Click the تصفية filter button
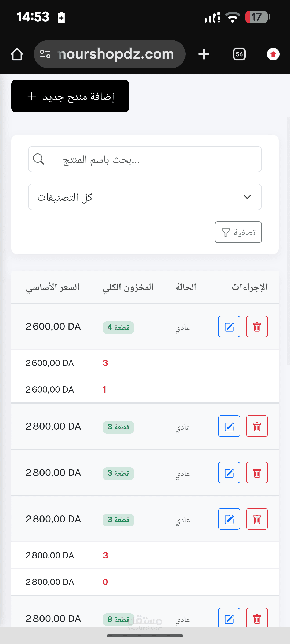The width and height of the screenshot is (290, 644). coord(238,232)
